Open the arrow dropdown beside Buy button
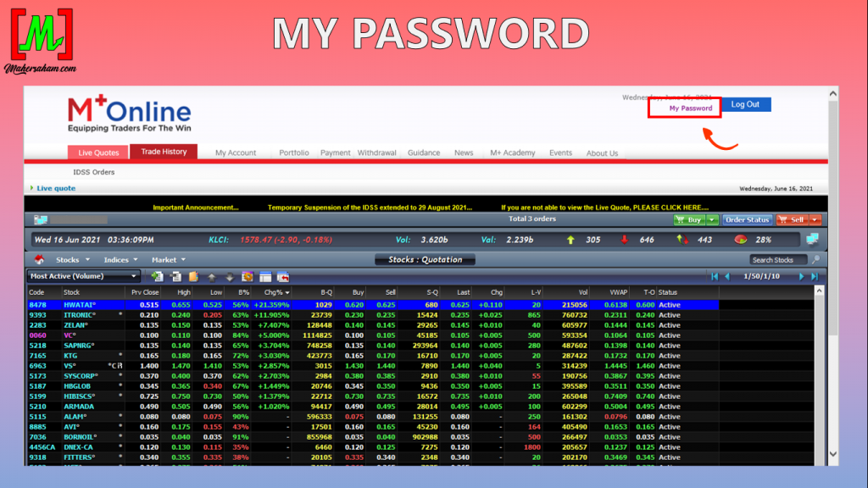Screen dimensions: 868x488 (x=713, y=219)
